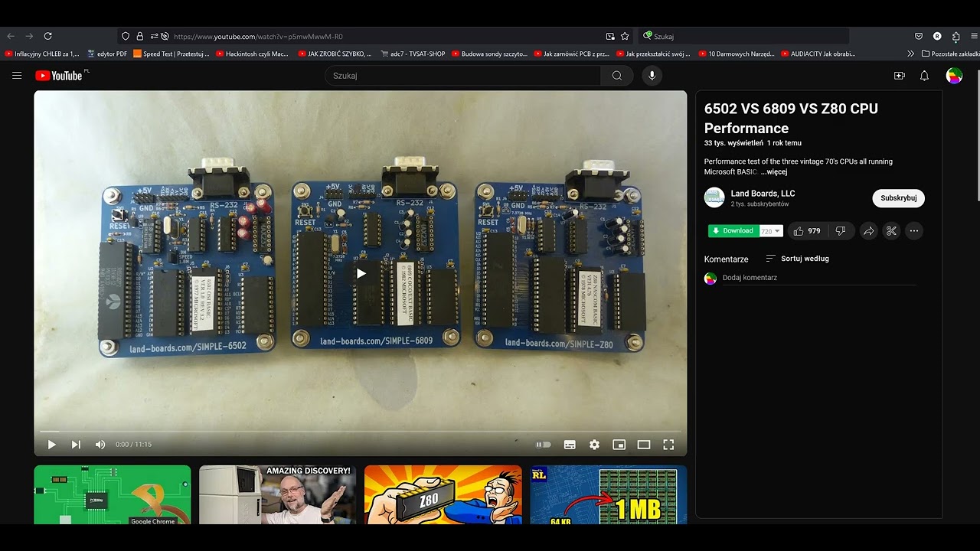Focus the YouTube Szukaj search box
Screen dimensions: 980x551
(x=462, y=76)
